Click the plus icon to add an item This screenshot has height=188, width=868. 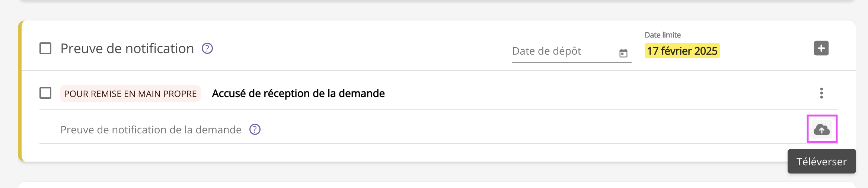pyautogui.click(x=821, y=48)
